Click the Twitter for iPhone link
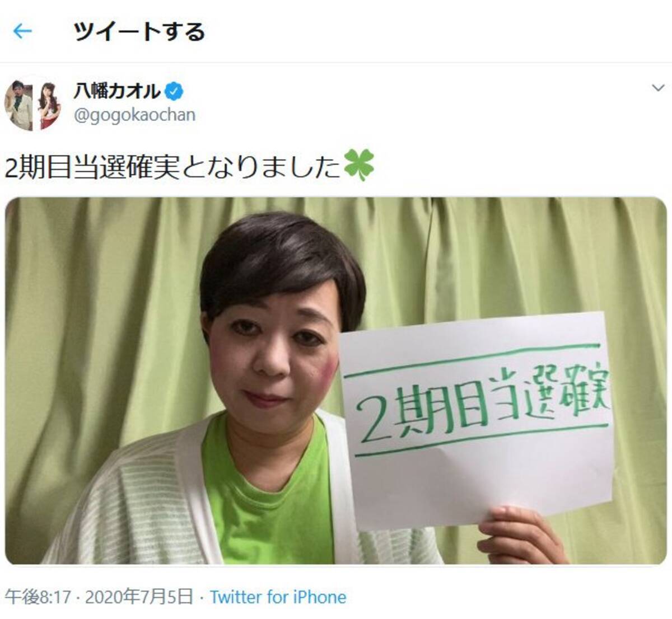672x619 pixels. pos(278,597)
